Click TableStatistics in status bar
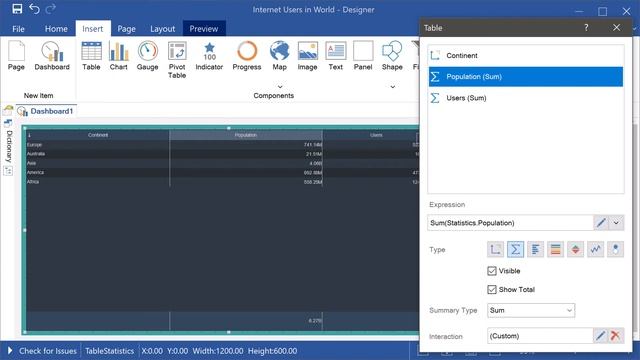The width and height of the screenshot is (640, 360). click(109, 351)
